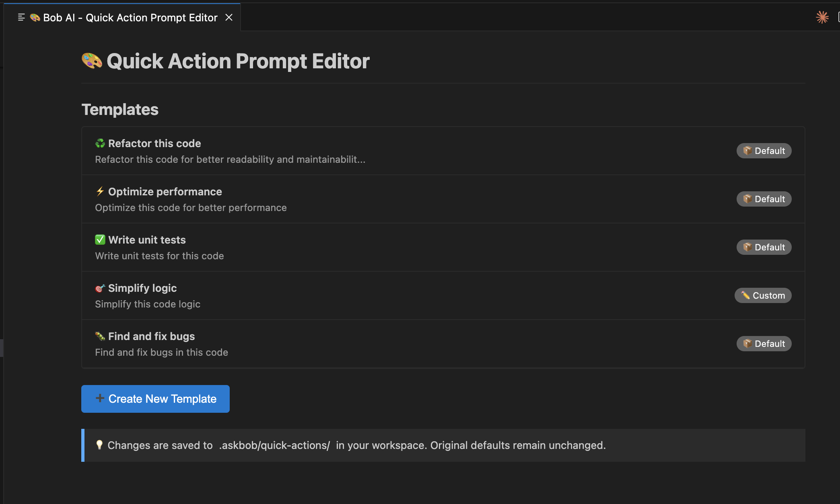Click the .askbob/quick-actions/ path text
This screenshot has width=840, height=504.
274,445
